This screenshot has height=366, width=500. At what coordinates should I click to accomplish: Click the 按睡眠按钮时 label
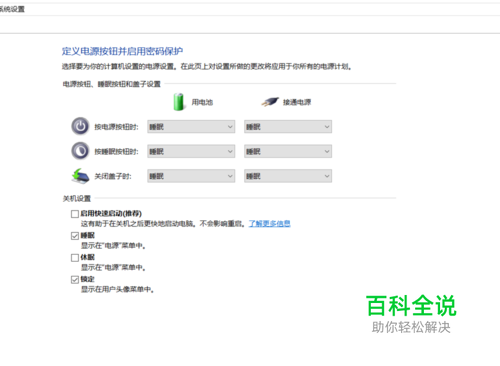[116, 152]
